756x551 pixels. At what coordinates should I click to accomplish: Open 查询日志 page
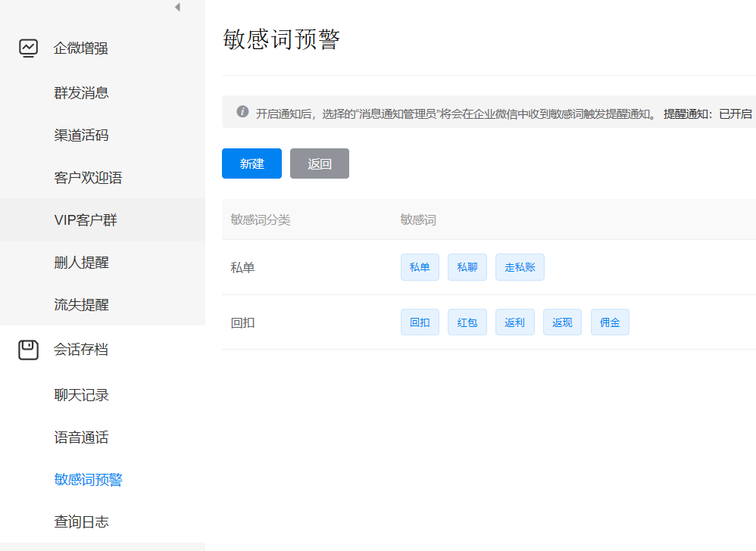coord(82,522)
